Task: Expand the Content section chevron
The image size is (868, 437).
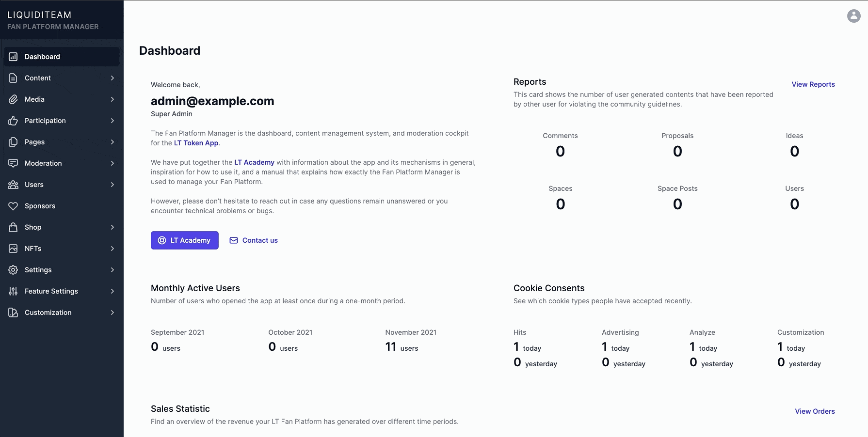Action: [113, 78]
